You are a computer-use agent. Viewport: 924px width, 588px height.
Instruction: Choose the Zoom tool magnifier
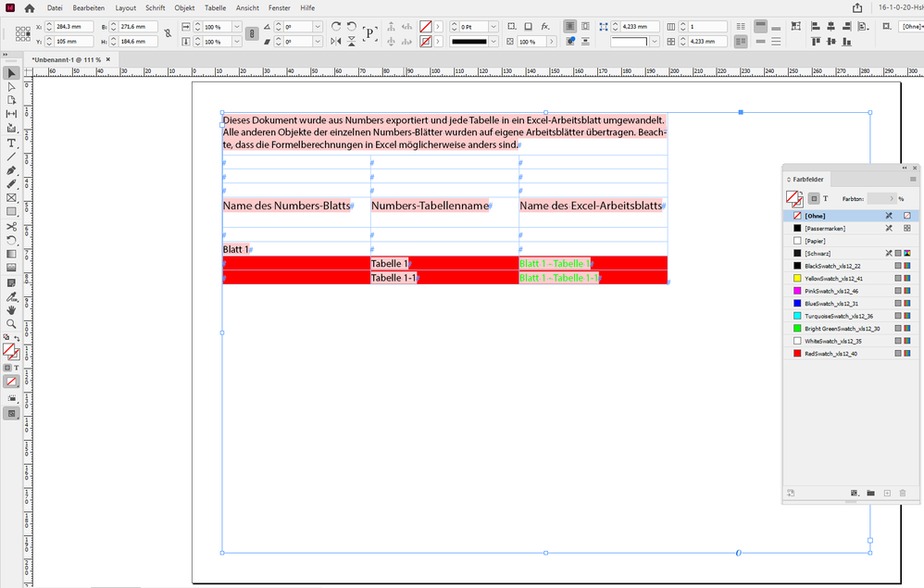tap(11, 324)
